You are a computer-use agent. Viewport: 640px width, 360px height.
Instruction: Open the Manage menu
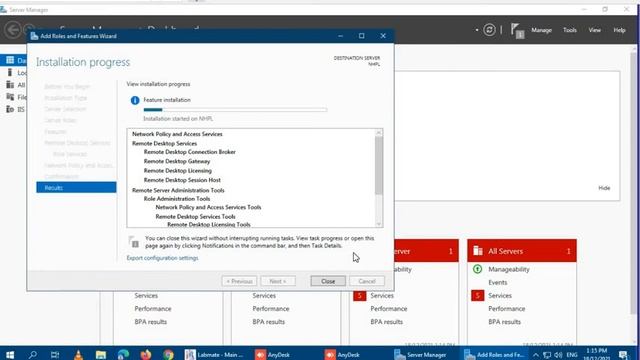pyautogui.click(x=541, y=30)
